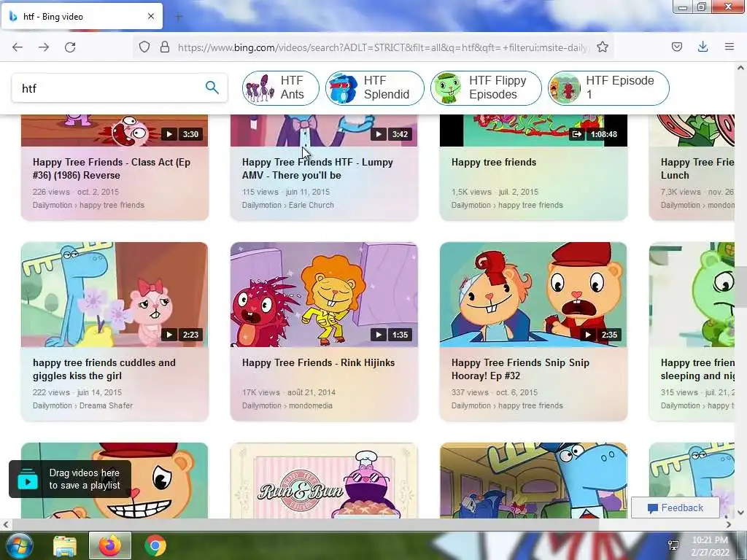Open the taskbar clock showing 10:21 PM
This screenshot has height=560, width=747.
(x=710, y=546)
